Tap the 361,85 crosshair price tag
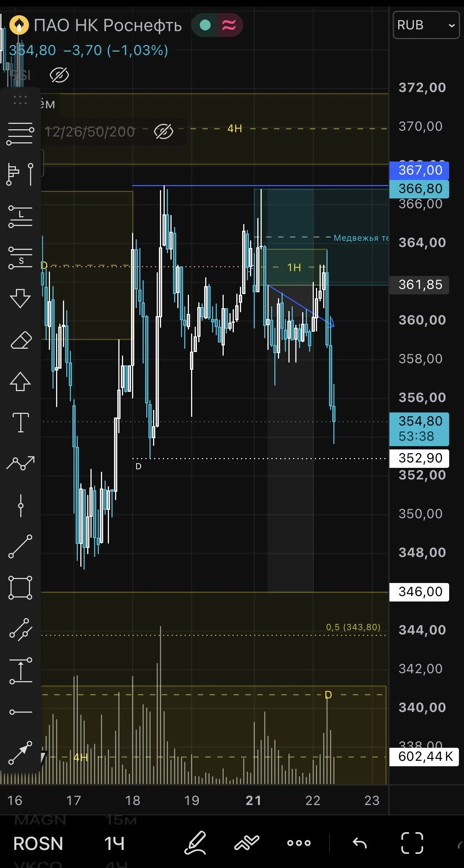This screenshot has width=464, height=868. 419,285
